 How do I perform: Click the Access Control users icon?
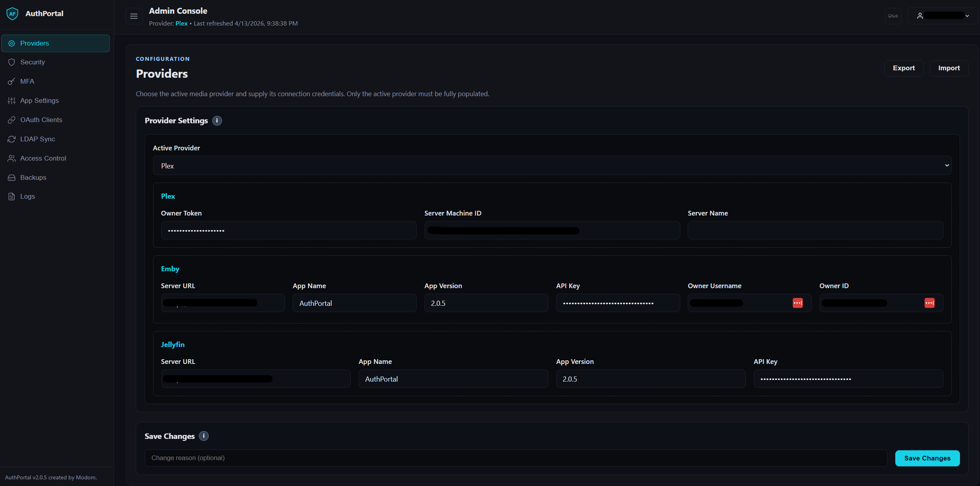12,158
